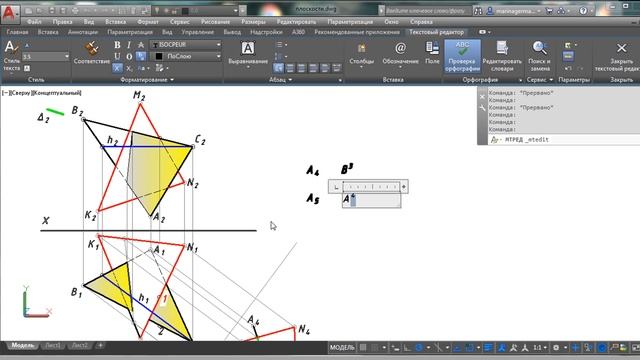Toggle superscript X button
Image resolution: width=640 pixels, height=360 pixels.
tap(117, 68)
